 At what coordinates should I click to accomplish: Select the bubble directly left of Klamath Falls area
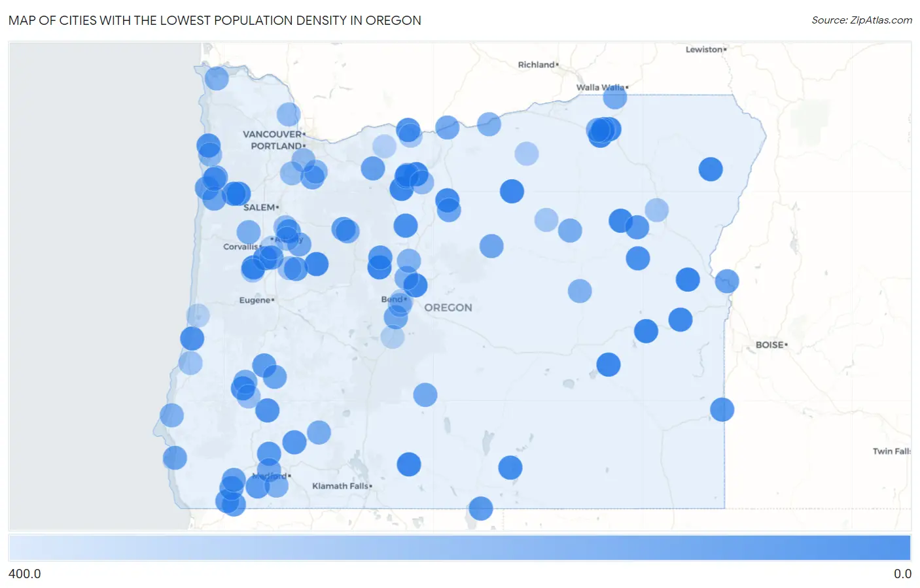[x=276, y=486]
